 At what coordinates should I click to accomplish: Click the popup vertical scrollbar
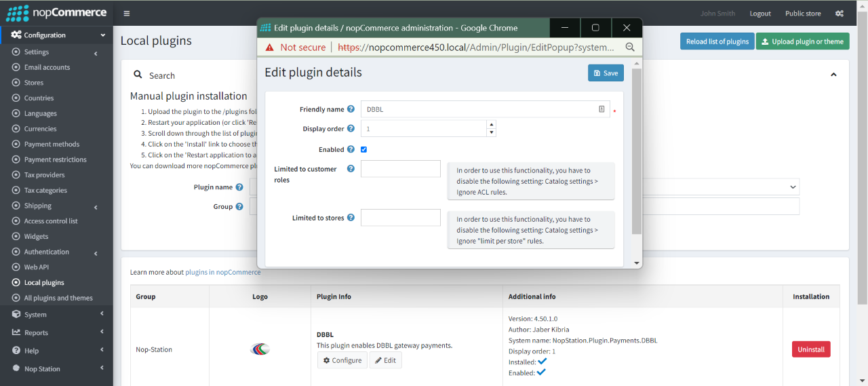click(636, 151)
